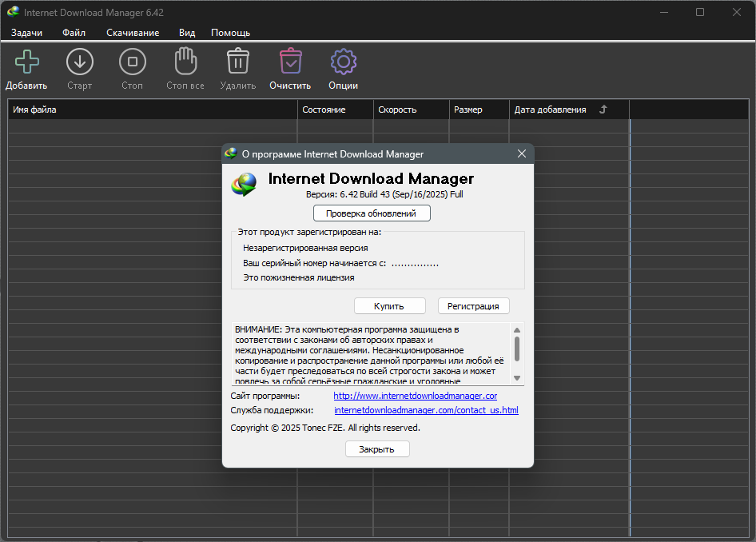Open Опции via the gear icon
The height and width of the screenshot is (542, 756).
point(344,62)
